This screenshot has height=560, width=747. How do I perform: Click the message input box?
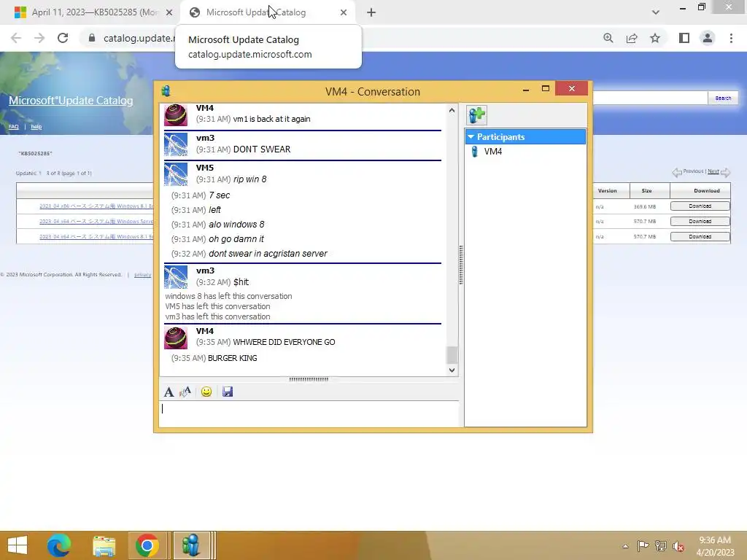tap(309, 413)
